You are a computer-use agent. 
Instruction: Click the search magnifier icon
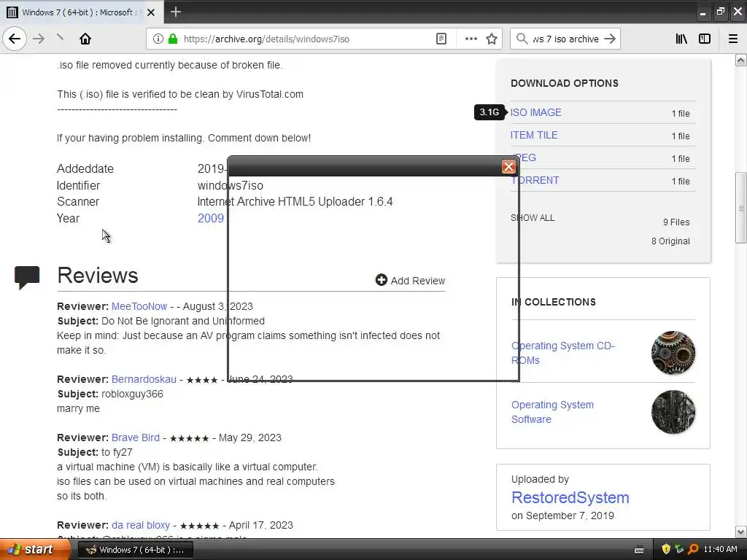pos(522,39)
